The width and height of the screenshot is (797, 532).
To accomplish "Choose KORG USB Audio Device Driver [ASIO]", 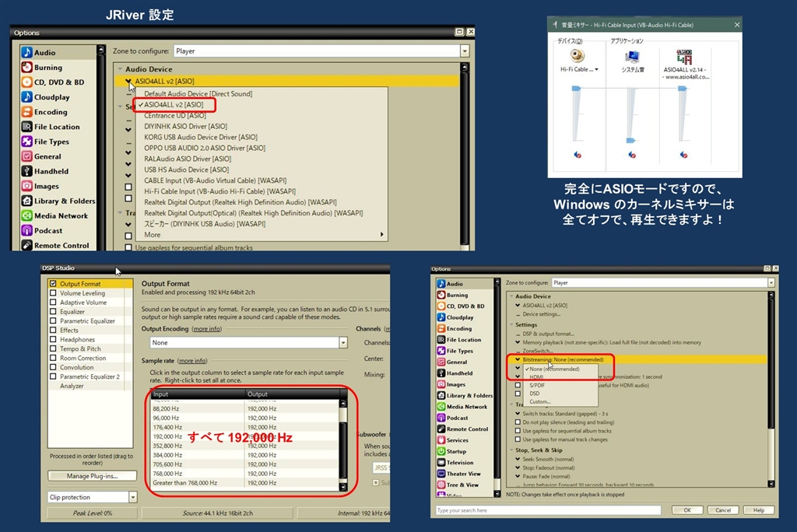I will 201,137.
